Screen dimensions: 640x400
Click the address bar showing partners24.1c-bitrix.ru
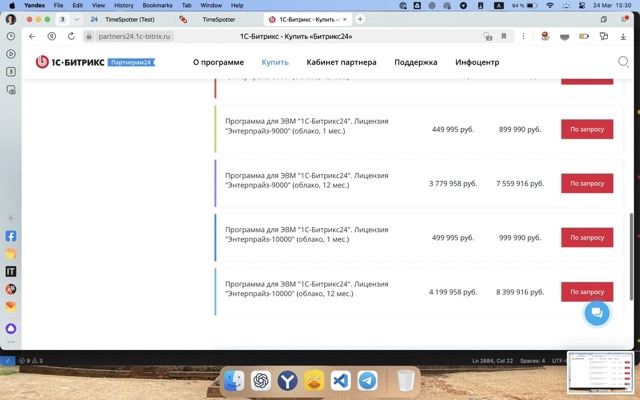point(135,36)
